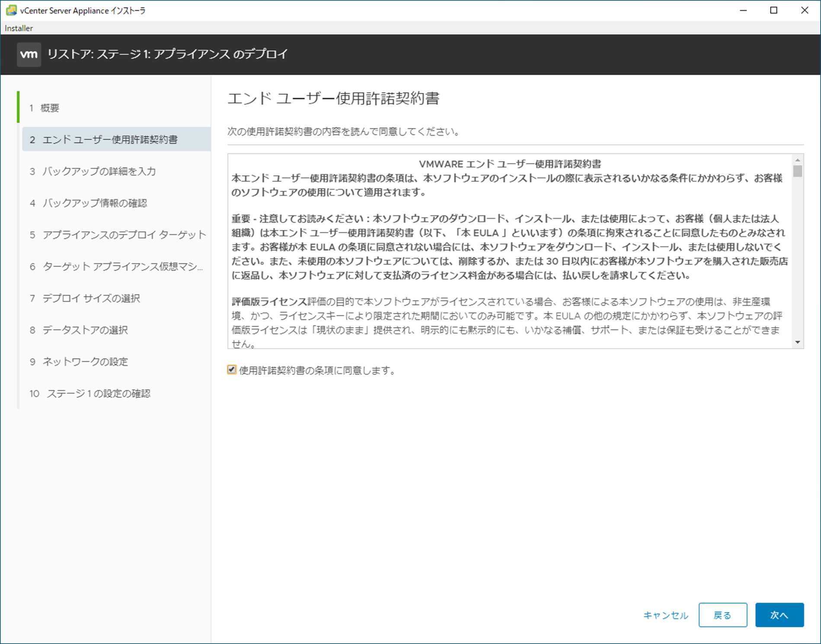Click the 次へ button
This screenshot has height=644, width=821.
(779, 615)
